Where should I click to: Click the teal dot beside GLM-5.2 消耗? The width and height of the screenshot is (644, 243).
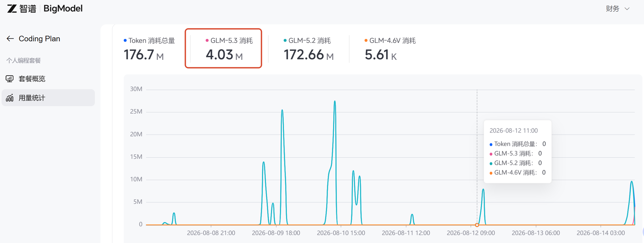tap(285, 40)
